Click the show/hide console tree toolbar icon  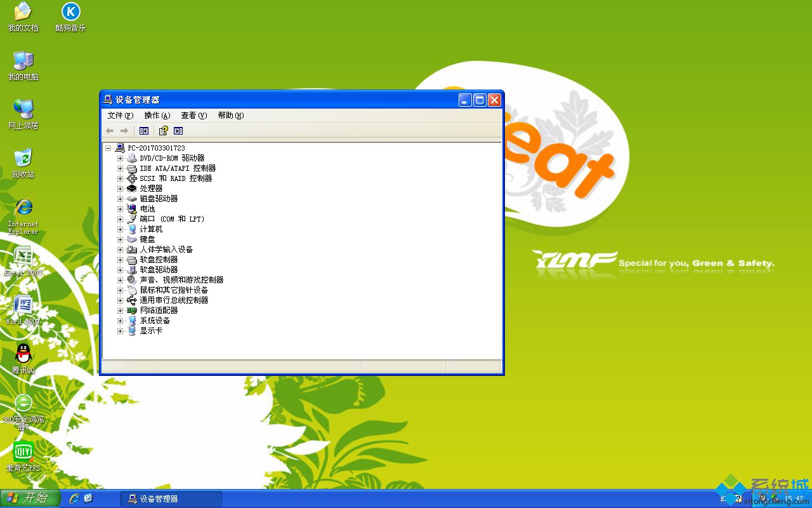click(x=144, y=131)
